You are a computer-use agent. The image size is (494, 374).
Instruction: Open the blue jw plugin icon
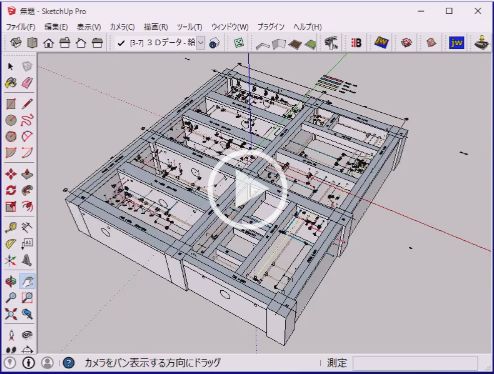(456, 43)
